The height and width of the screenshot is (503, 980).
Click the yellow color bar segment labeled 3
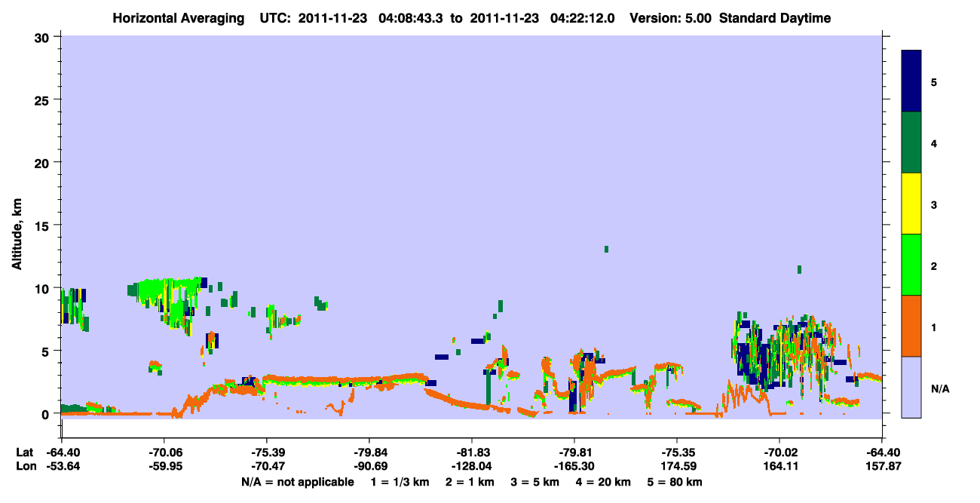coord(911,204)
